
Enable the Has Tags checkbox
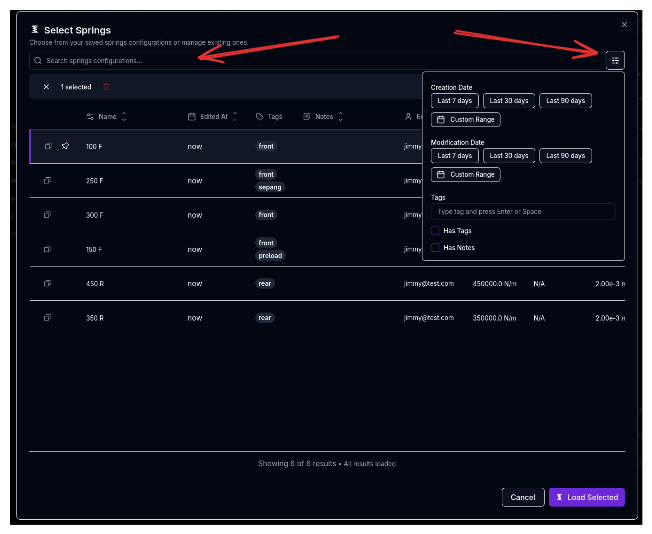[x=435, y=231]
